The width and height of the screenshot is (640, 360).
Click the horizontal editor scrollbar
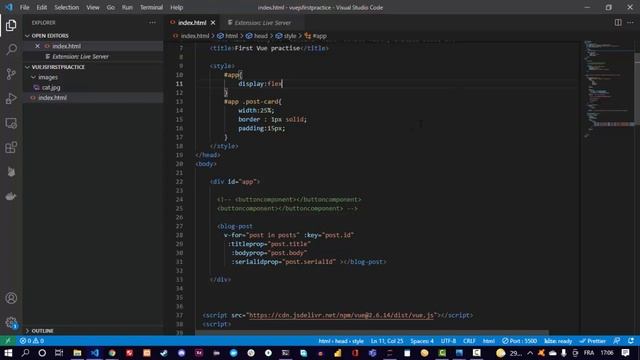pos(371,333)
